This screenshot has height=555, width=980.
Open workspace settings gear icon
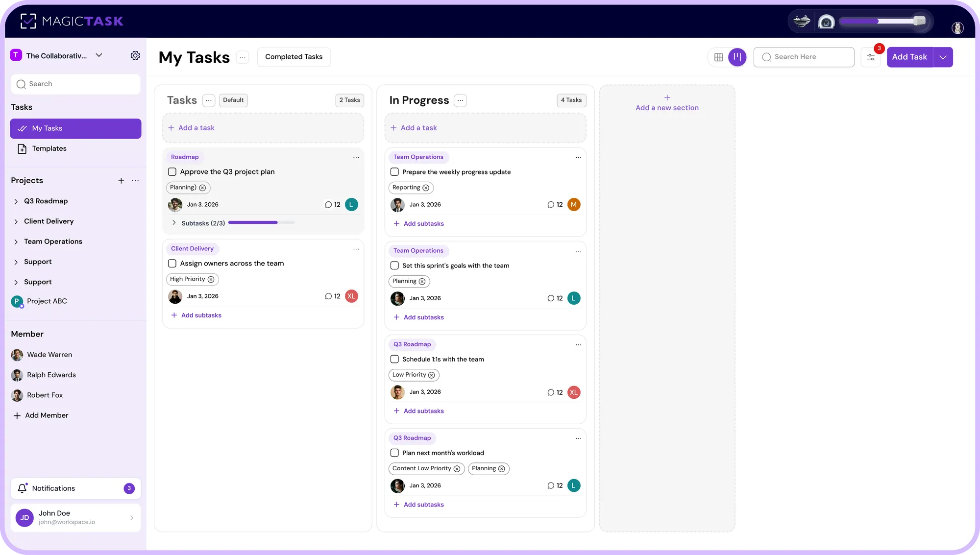coord(135,55)
